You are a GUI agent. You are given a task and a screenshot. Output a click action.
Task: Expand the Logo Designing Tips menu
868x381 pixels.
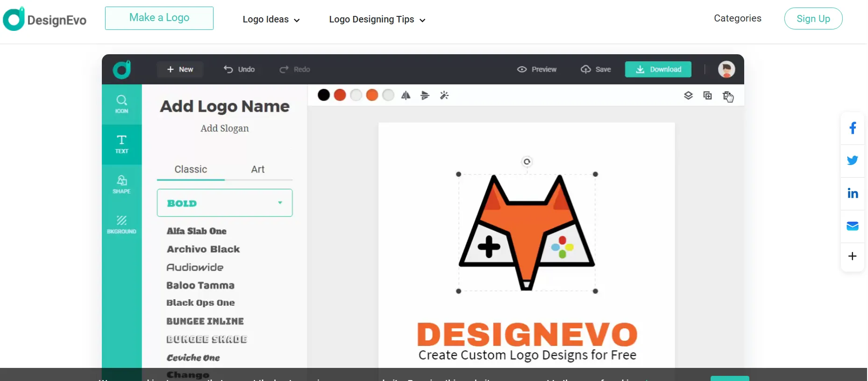[x=377, y=20]
